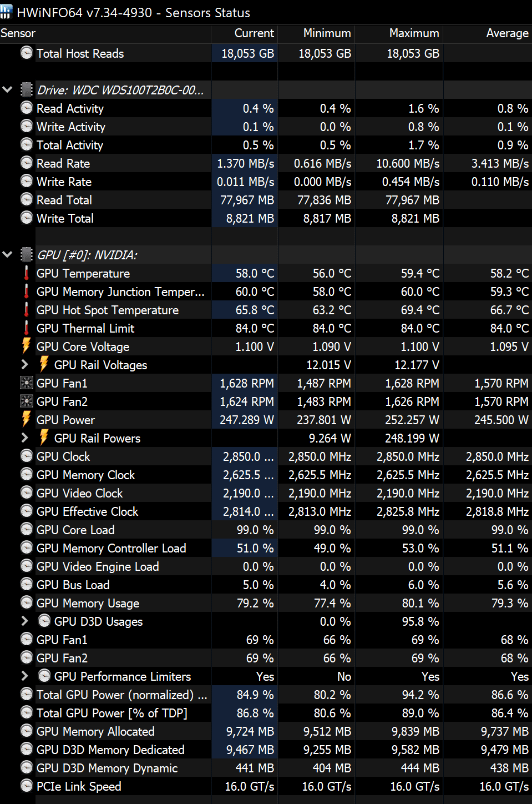Click the HWiNFO64 app icon in title bar
This screenshot has width=532, height=804.
(6, 12)
